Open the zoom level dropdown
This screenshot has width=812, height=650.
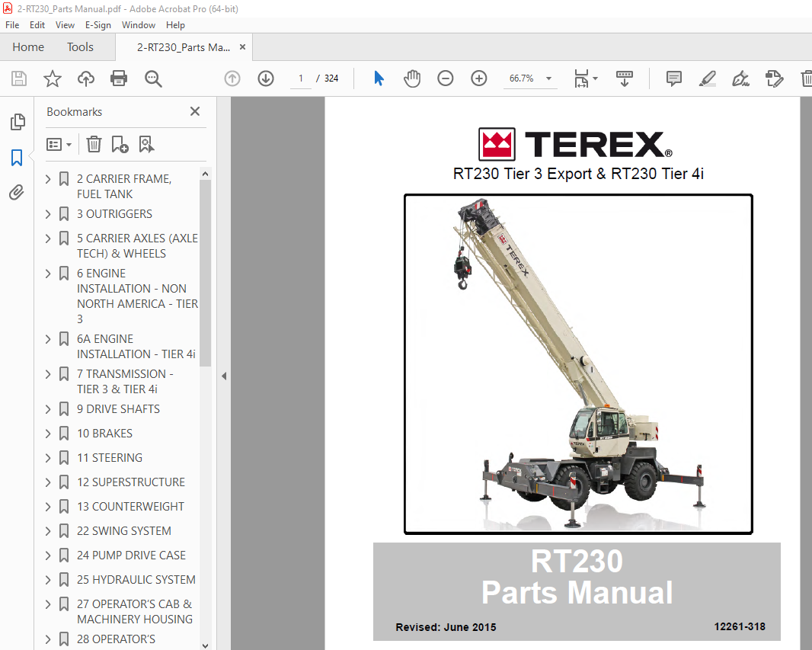pos(548,78)
